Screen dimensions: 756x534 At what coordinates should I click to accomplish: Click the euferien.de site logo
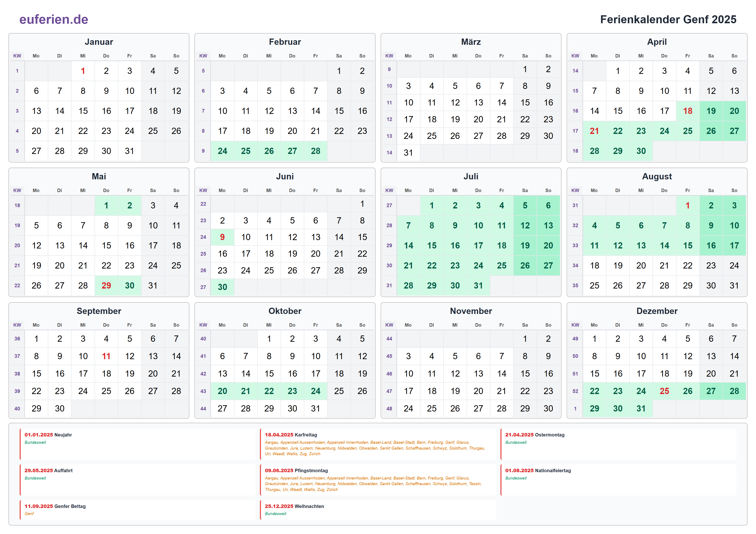point(54,19)
